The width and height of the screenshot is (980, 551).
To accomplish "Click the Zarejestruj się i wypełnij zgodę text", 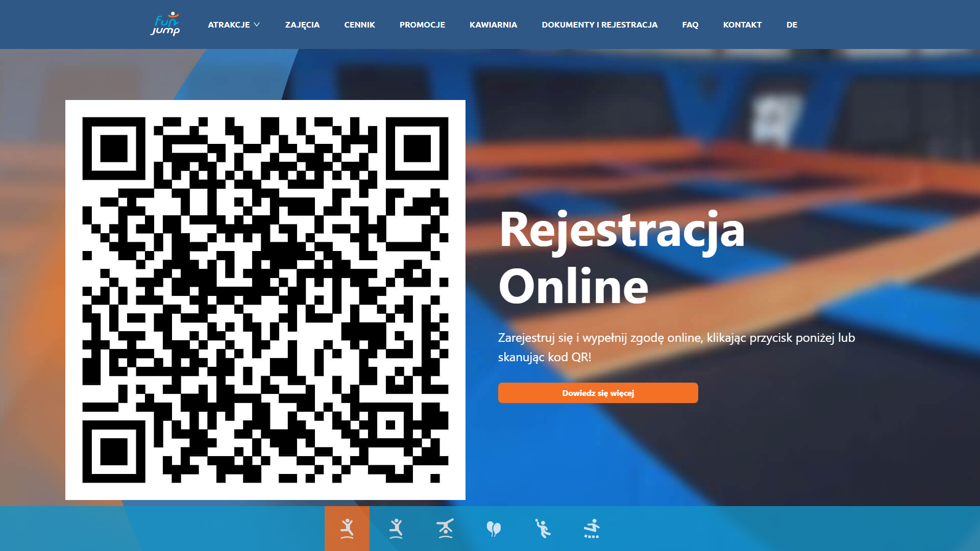I will (x=676, y=347).
